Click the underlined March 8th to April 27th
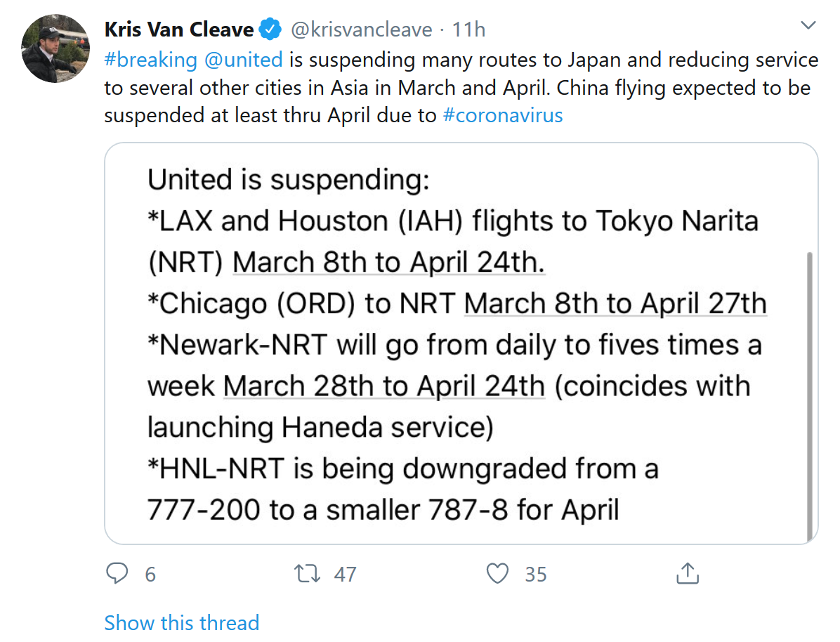This screenshot has height=642, width=840. (615, 303)
